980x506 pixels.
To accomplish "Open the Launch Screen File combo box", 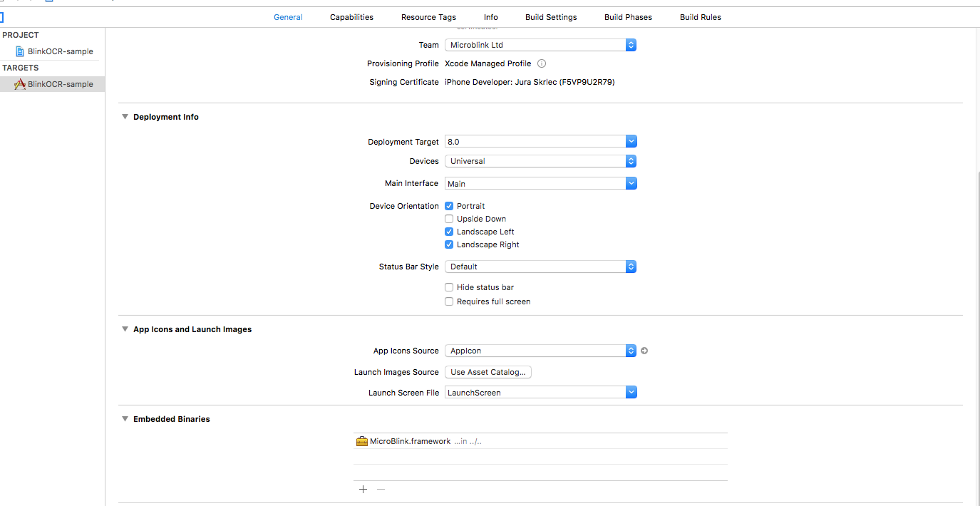I will [631, 393].
